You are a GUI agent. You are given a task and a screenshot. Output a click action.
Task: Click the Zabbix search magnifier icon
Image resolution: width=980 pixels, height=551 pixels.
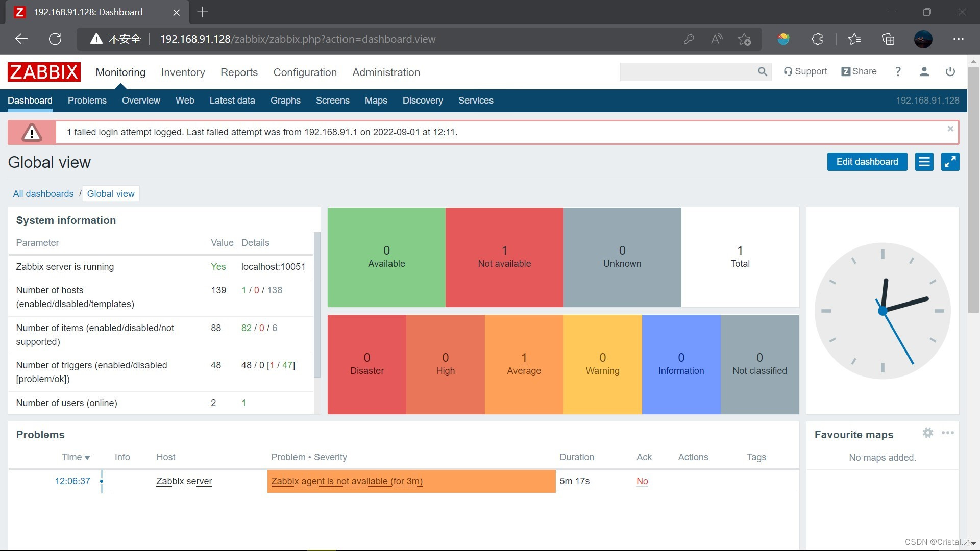(762, 72)
